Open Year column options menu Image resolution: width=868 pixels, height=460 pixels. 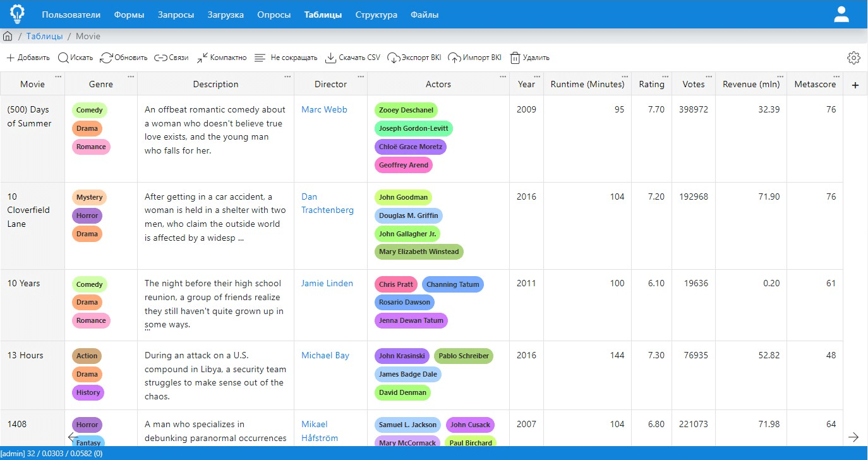[537, 76]
